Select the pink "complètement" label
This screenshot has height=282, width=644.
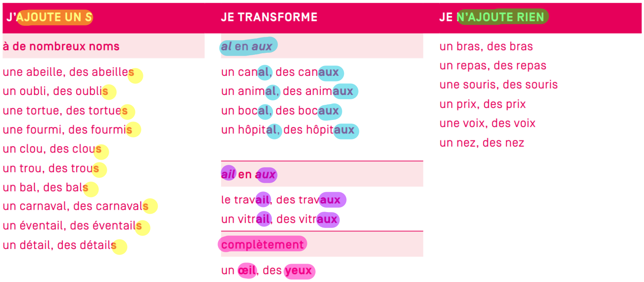[x=262, y=245]
